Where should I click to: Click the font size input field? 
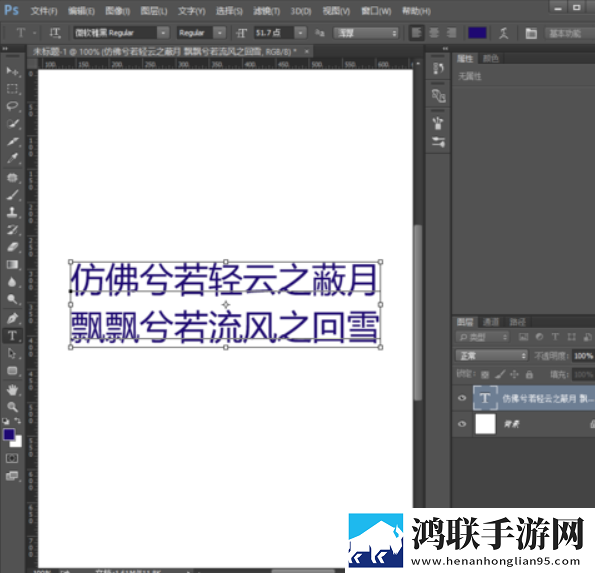tap(273, 33)
